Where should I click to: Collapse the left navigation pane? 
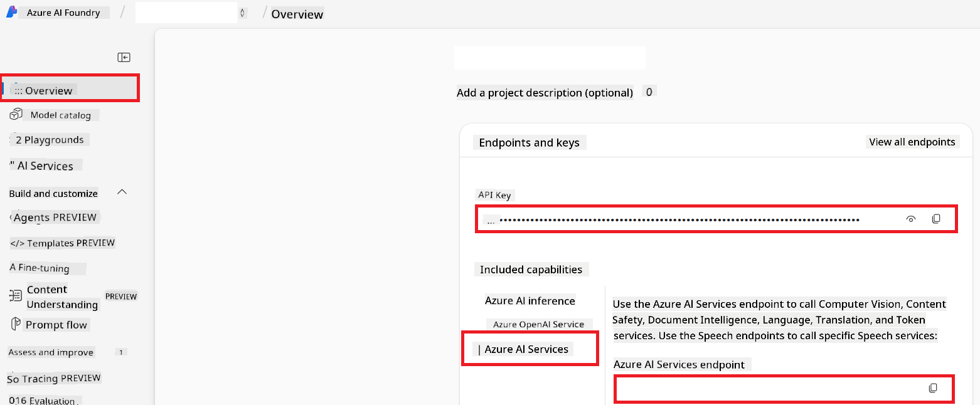coord(124,57)
